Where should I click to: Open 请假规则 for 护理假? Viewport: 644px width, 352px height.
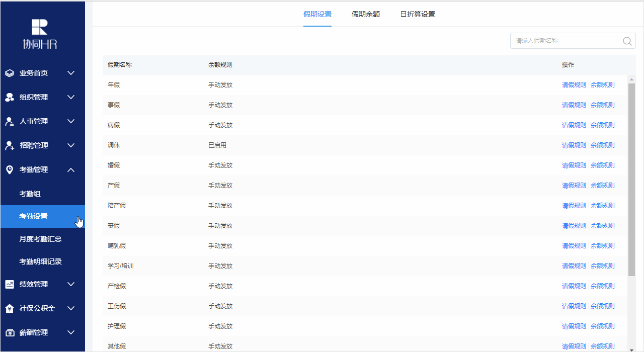tap(574, 326)
